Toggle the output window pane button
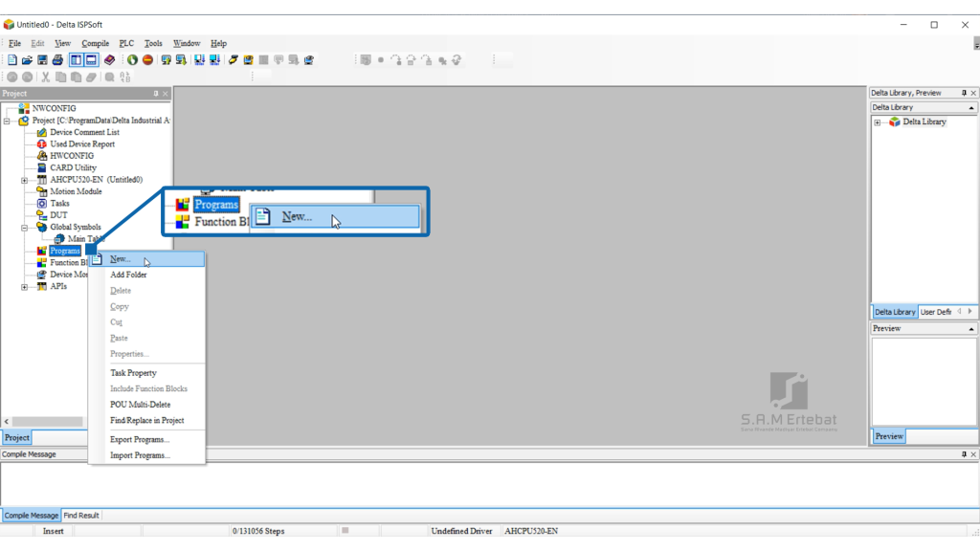Screen dimensions: 980x551 pos(91,60)
